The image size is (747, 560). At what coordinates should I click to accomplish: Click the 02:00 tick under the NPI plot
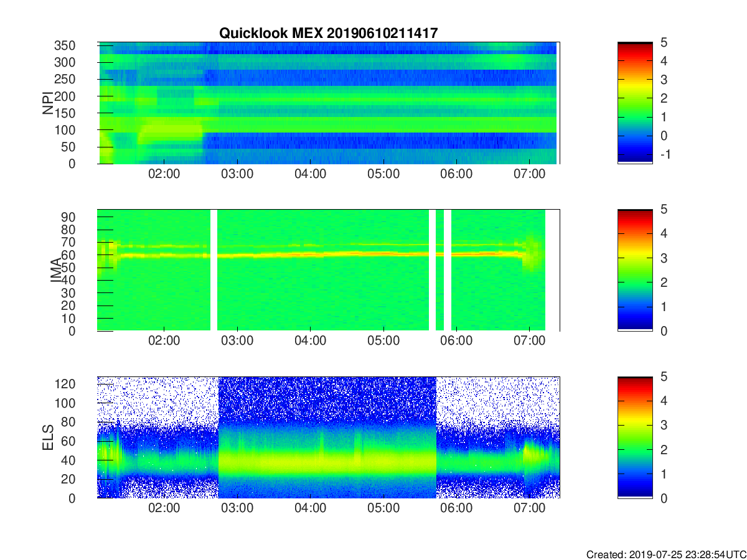pyautogui.click(x=164, y=174)
